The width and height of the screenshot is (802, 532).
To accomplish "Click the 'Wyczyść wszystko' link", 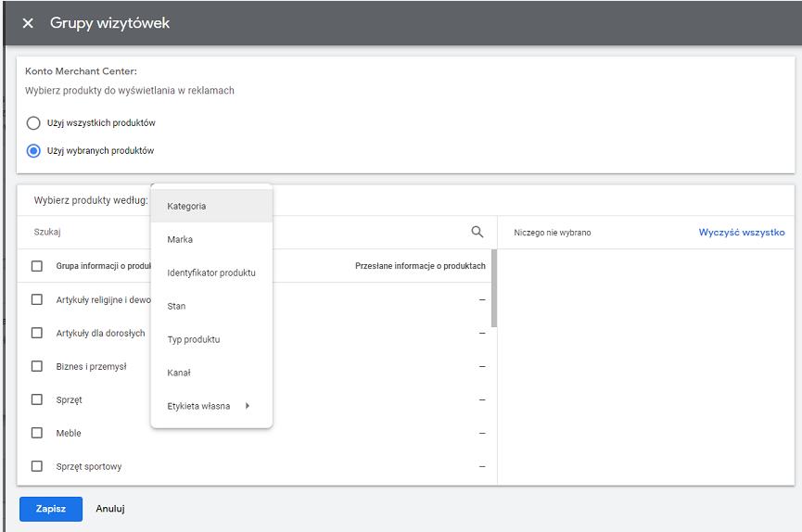I will pyautogui.click(x=741, y=233).
